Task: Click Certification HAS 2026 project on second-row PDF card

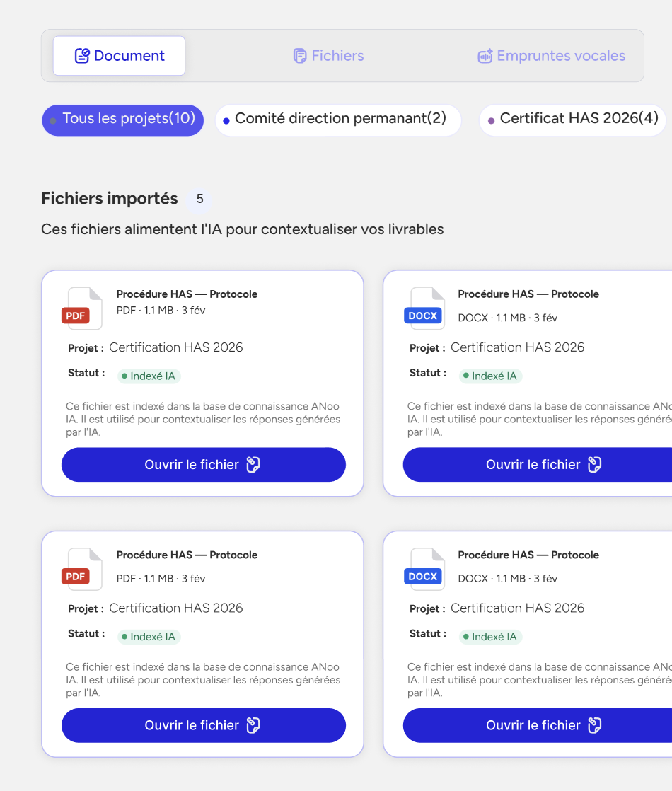Action: tap(176, 608)
